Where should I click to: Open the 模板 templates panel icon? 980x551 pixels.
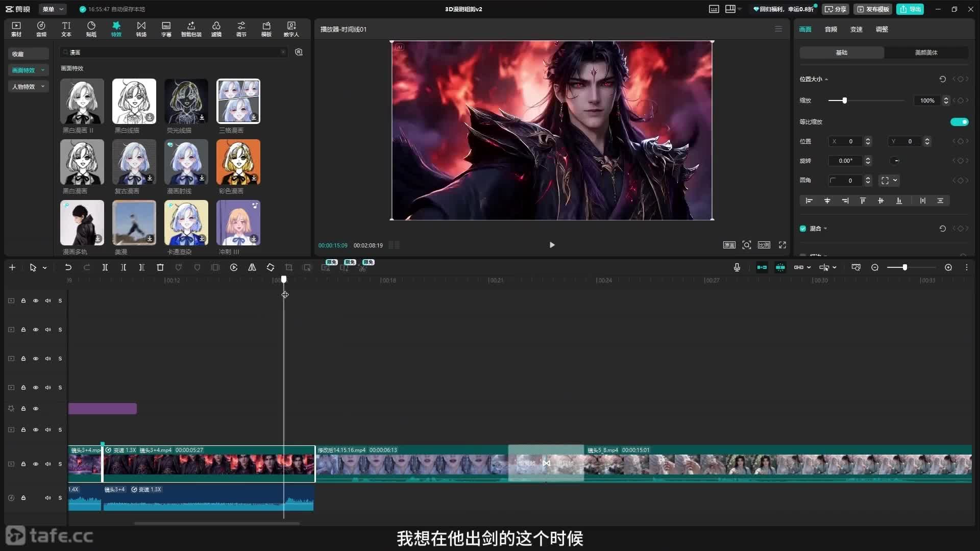tap(266, 29)
